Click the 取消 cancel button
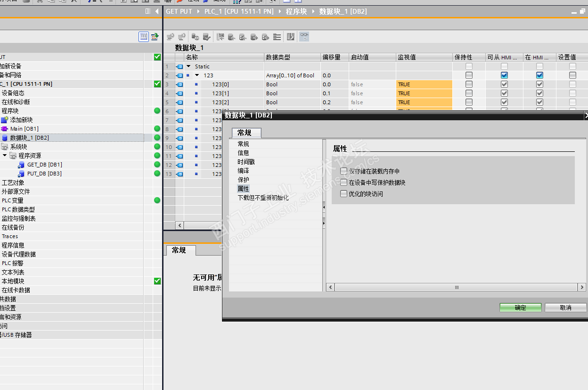This screenshot has height=390, width=588. pos(566,307)
